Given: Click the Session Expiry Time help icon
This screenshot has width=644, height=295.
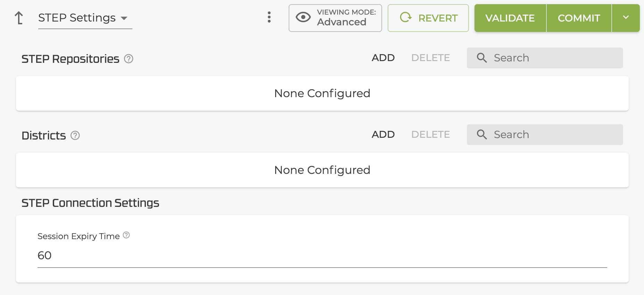Looking at the screenshot, I should click(x=126, y=235).
